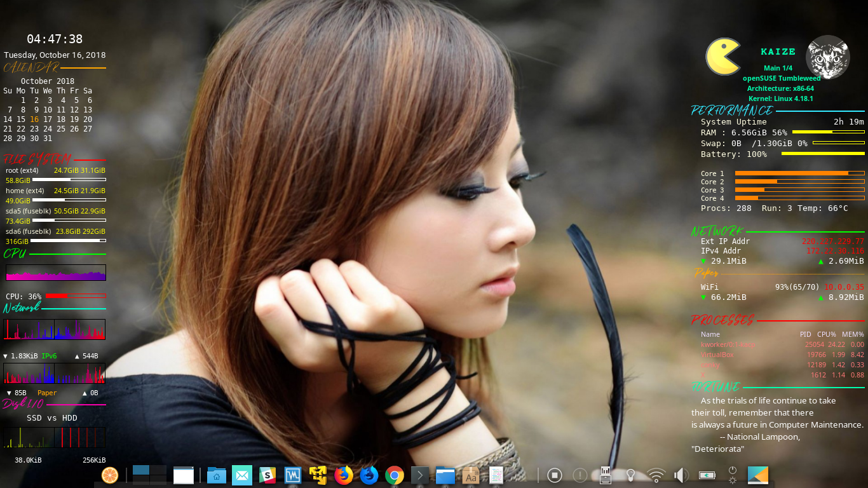Click the 'sda6 (fuseblk)' filesystem entry
This screenshot has width=868, height=488.
click(29, 231)
